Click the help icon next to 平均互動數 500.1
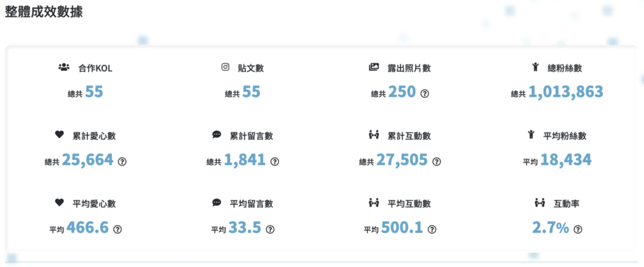The height and width of the screenshot is (267, 644). point(431,230)
